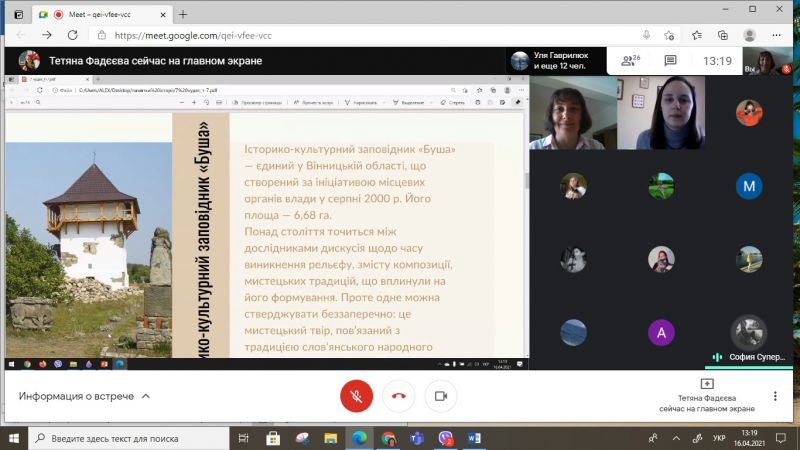Open the tab actions menu icon
The height and width of the screenshot is (450, 800).
[19, 15]
